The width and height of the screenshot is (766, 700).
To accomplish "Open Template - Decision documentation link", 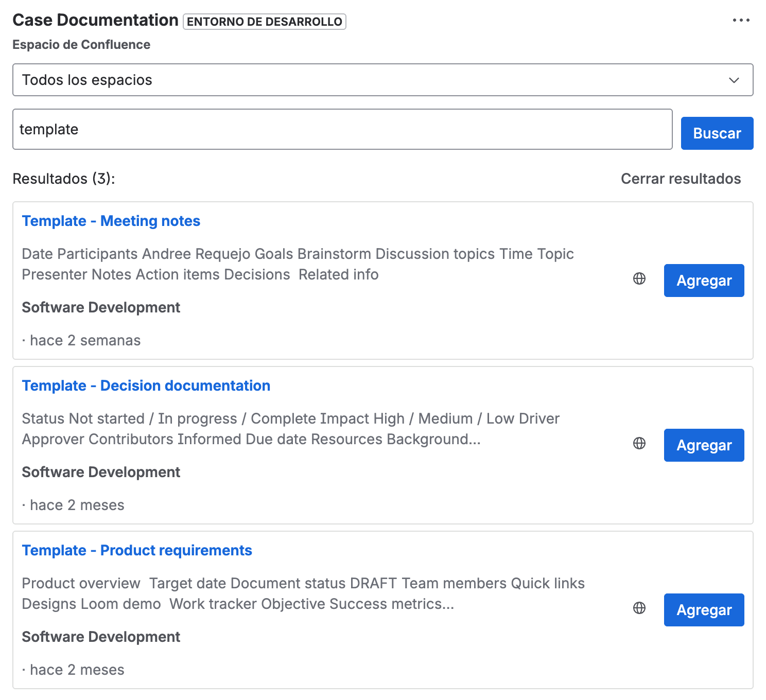I will (146, 386).
